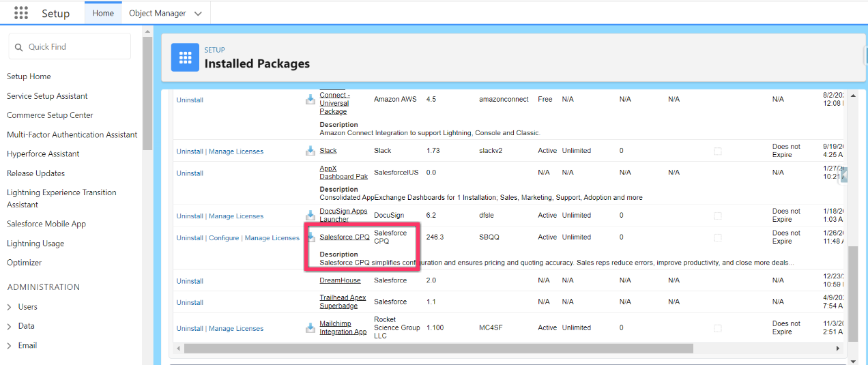Viewport: 868px width, 365px height.
Task: Expand the Data section in sidebar
Action: point(9,326)
